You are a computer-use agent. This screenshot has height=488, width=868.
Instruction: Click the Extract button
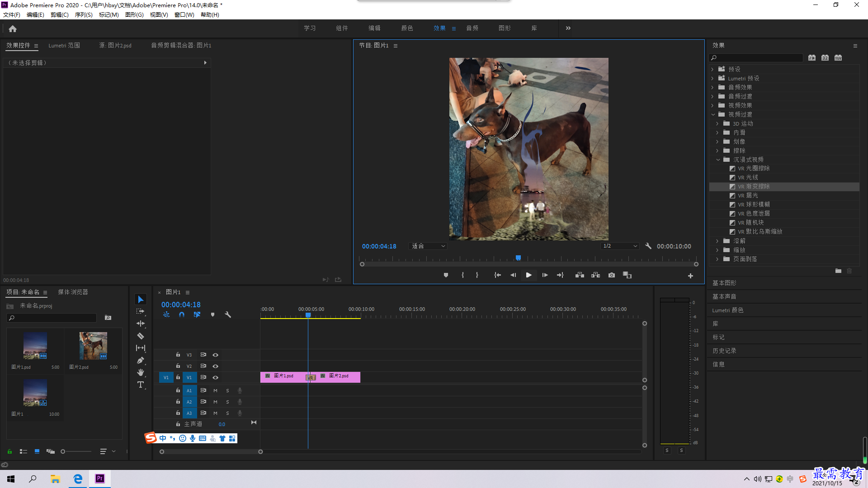pos(596,275)
